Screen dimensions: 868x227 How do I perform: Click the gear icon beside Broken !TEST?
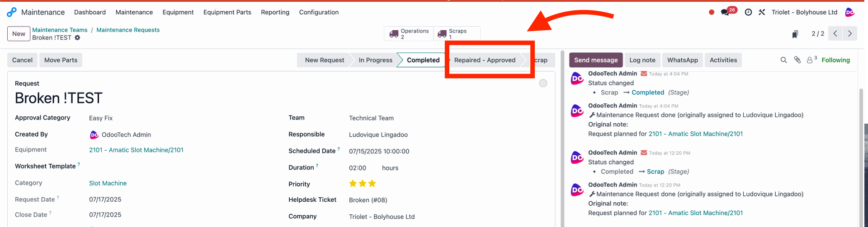(x=77, y=38)
